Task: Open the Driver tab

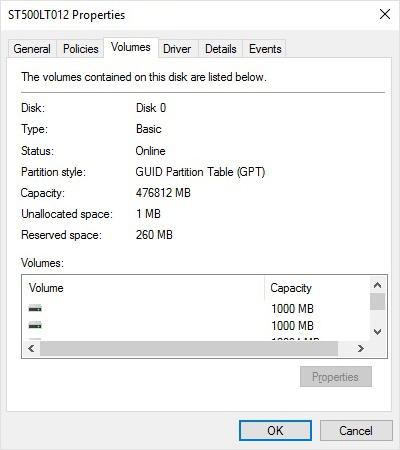Action: pos(177,49)
